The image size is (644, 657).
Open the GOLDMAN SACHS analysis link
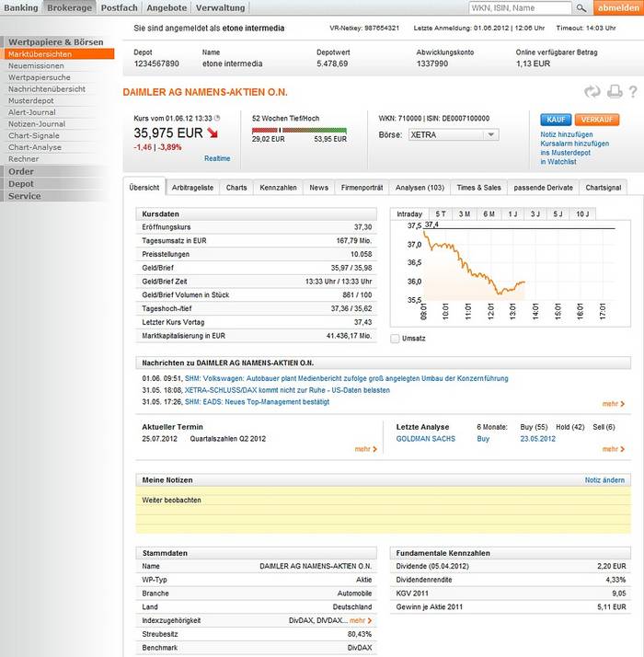(x=426, y=439)
